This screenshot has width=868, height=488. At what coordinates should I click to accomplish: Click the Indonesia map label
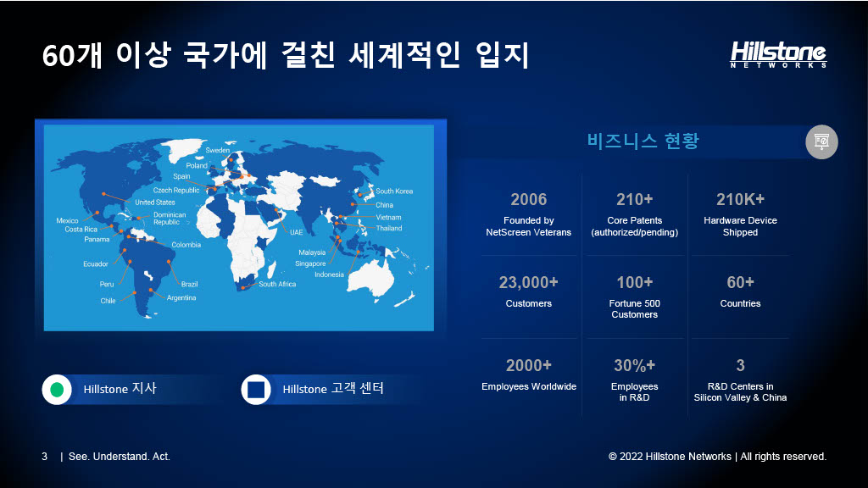click(x=330, y=274)
